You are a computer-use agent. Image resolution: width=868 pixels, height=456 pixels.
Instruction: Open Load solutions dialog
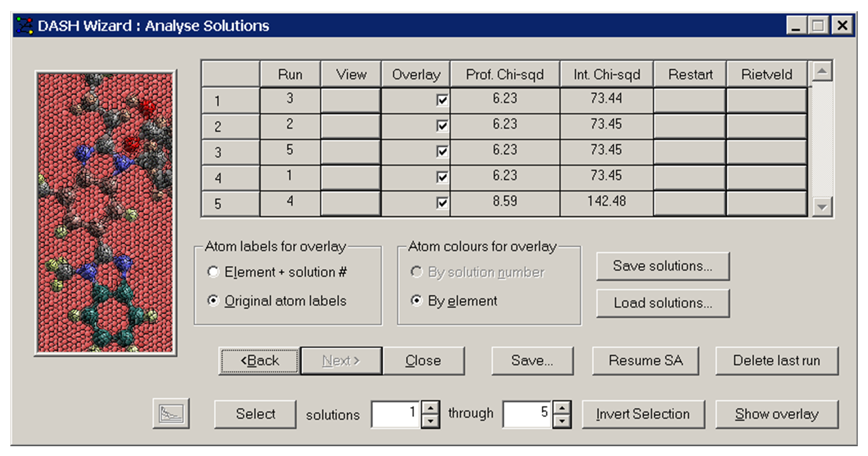point(663,303)
